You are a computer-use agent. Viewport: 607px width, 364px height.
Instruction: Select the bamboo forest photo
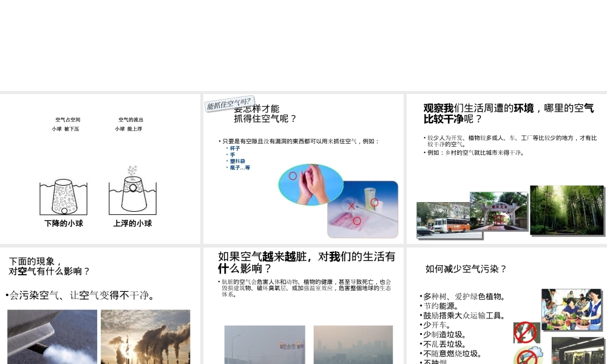(x=567, y=210)
